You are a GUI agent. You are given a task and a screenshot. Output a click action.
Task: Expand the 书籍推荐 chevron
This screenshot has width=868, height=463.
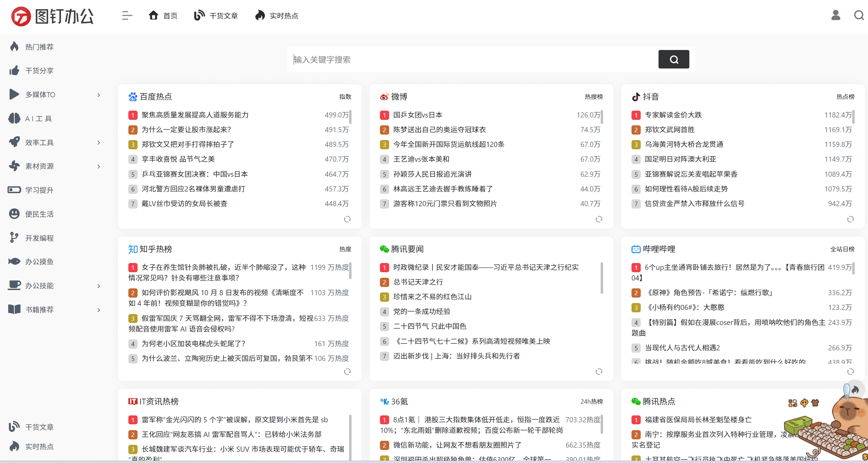coord(99,310)
